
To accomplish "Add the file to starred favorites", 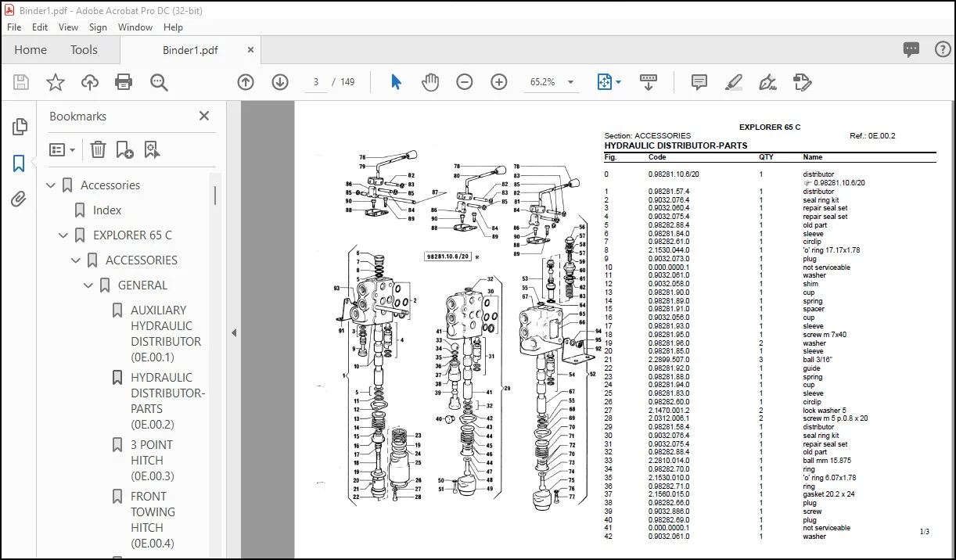I will click(56, 82).
